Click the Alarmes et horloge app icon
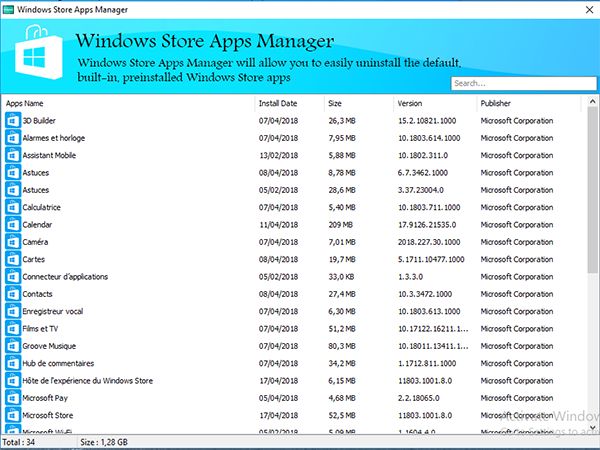The image size is (600, 450). [x=13, y=138]
